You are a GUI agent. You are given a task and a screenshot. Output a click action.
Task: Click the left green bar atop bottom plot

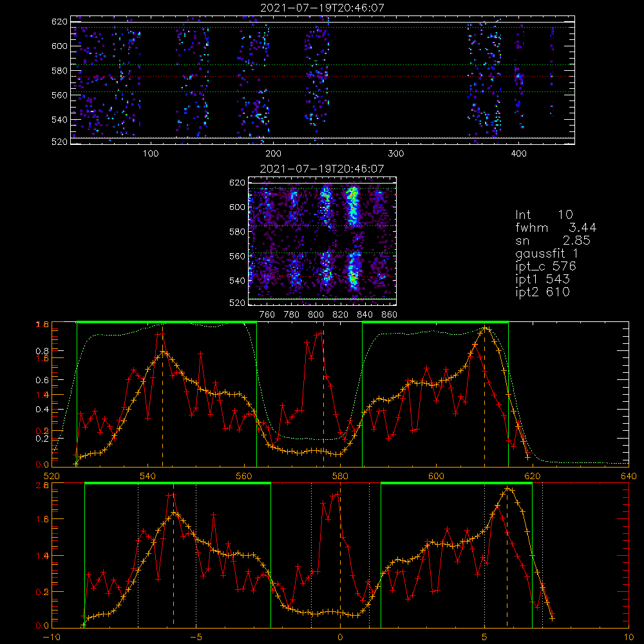(x=178, y=484)
